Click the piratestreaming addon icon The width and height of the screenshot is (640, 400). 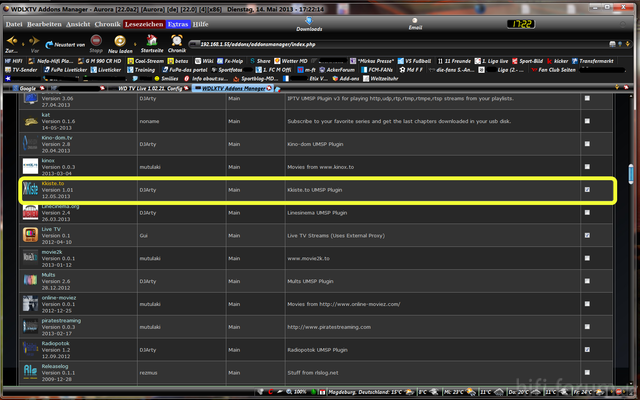(x=31, y=327)
